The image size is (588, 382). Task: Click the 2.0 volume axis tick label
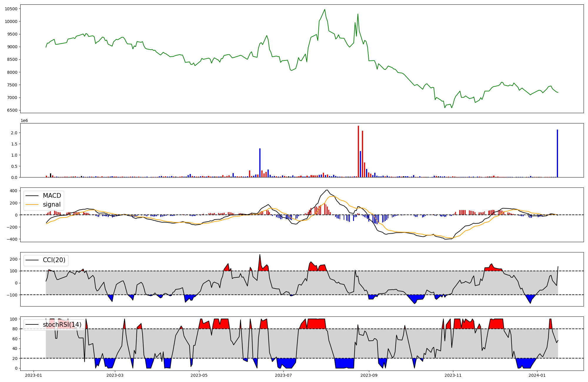[x=14, y=133]
